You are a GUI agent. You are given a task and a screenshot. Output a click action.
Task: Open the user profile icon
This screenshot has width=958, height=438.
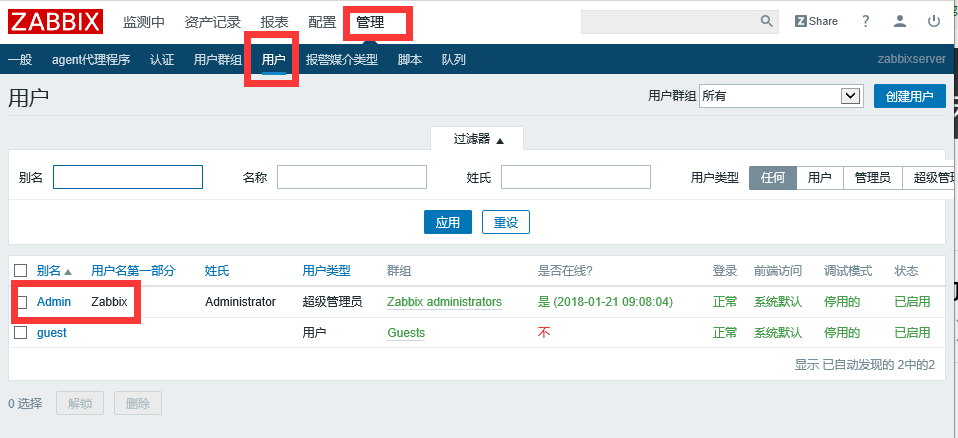click(899, 21)
